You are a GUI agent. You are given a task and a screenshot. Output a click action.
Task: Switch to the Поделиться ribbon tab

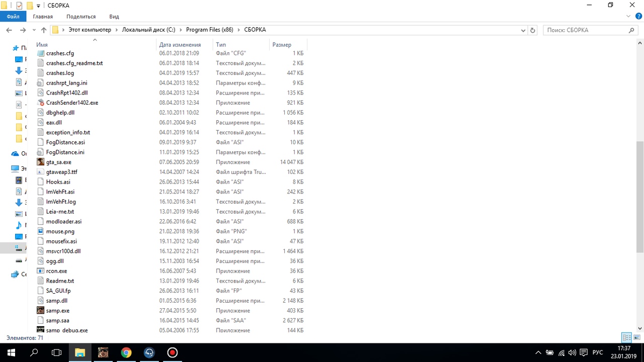pyautogui.click(x=81, y=17)
